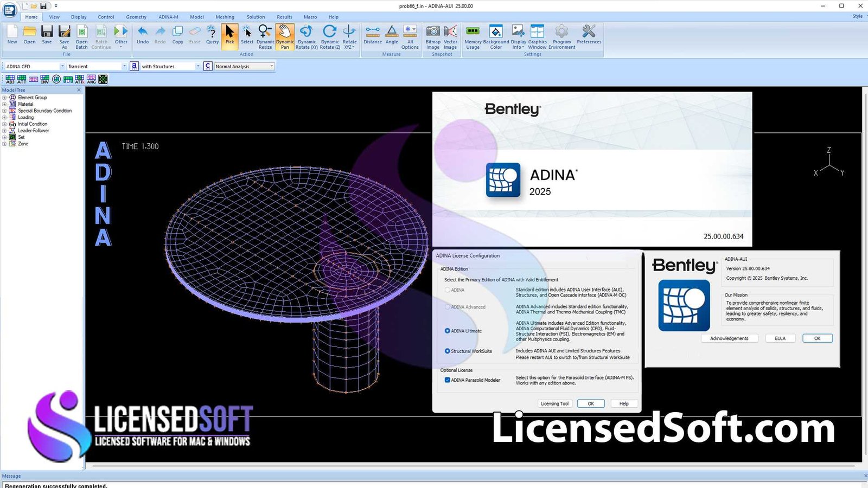Toggle the ADINA Parasolid Modeler checkbox
Screen dimensions: 868x488
point(447,380)
